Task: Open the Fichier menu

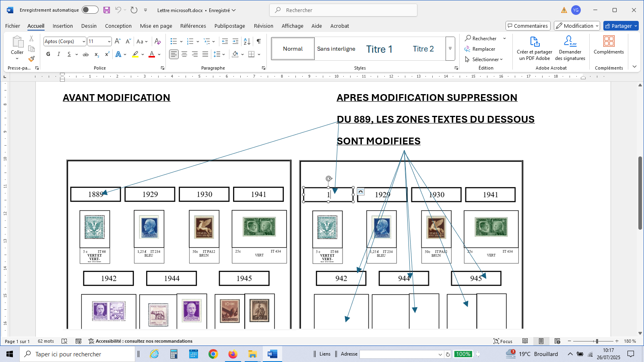Action: [12, 26]
